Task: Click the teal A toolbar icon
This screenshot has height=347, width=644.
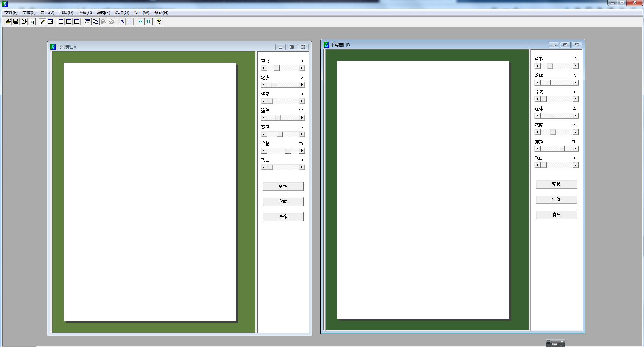Action: point(141,22)
